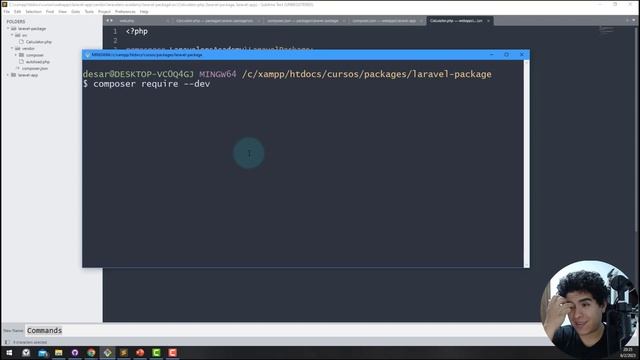Click the Sublime Text taskbar icon
This screenshot has width=640, height=360.
124,352
